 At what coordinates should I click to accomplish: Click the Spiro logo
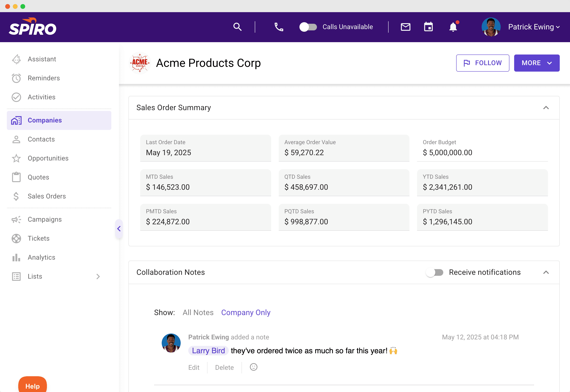pyautogui.click(x=32, y=27)
